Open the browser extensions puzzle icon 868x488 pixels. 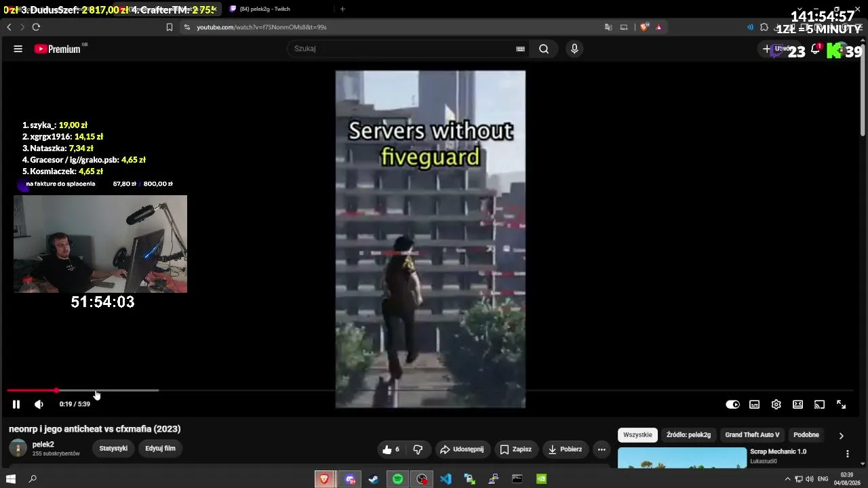(x=764, y=27)
